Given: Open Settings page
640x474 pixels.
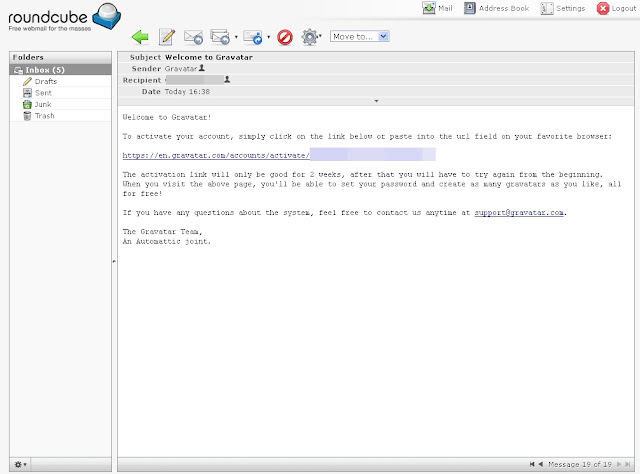Looking at the screenshot, I should click(x=562, y=8).
